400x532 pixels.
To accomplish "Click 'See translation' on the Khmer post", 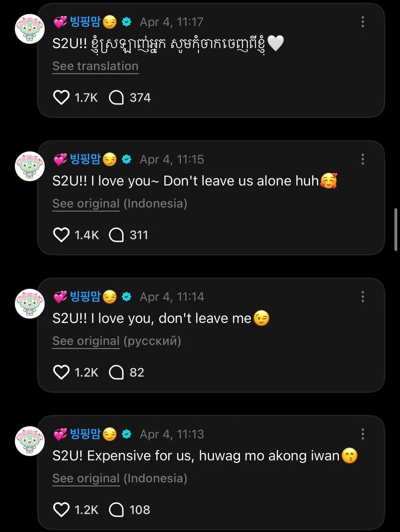I will [x=95, y=66].
